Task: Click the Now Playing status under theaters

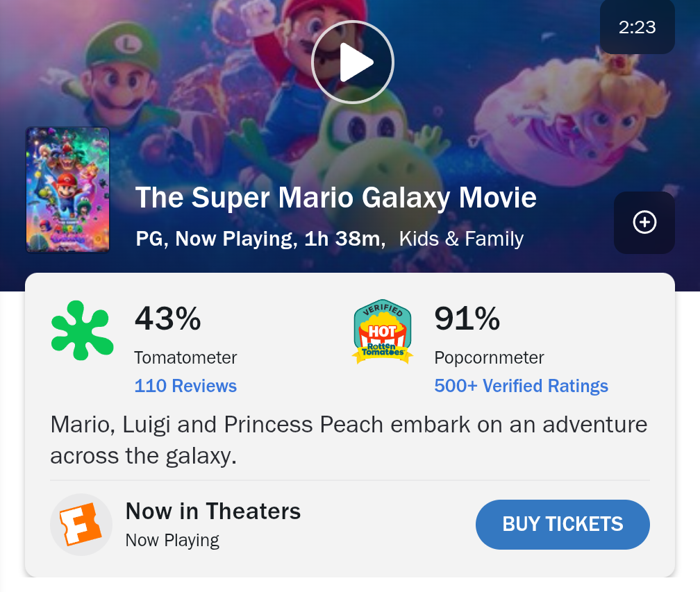Action: point(172,540)
